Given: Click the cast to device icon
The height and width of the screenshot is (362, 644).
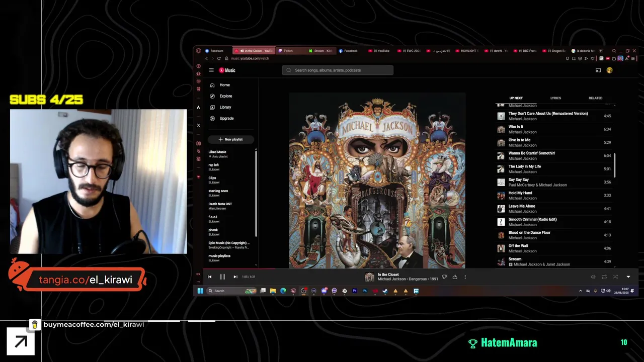Looking at the screenshot, I should point(598,70).
